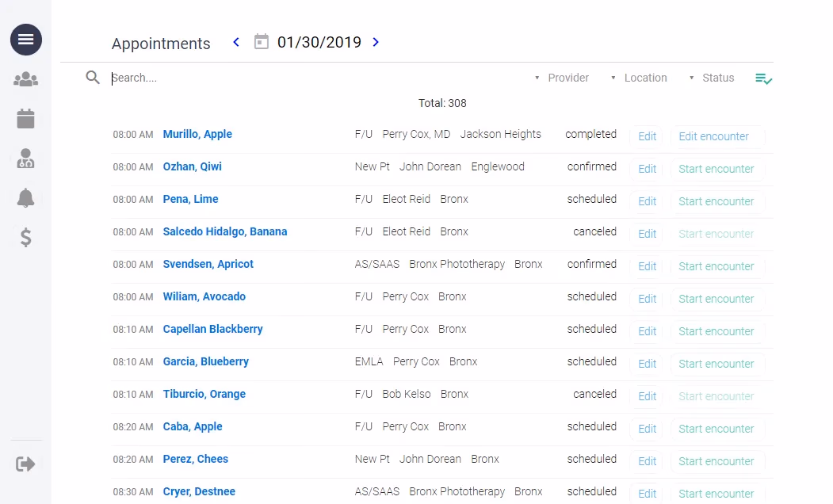The height and width of the screenshot is (504, 833).
Task: Open notifications bell icon
Action: 26,198
